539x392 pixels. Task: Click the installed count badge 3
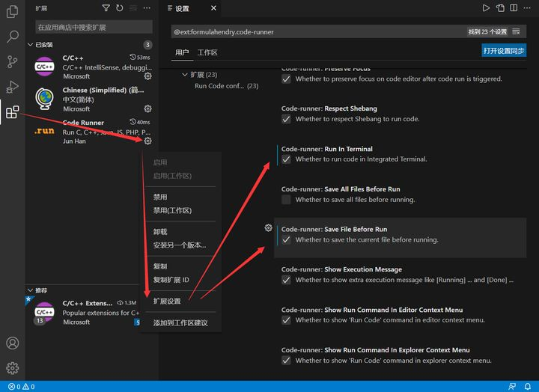click(147, 45)
